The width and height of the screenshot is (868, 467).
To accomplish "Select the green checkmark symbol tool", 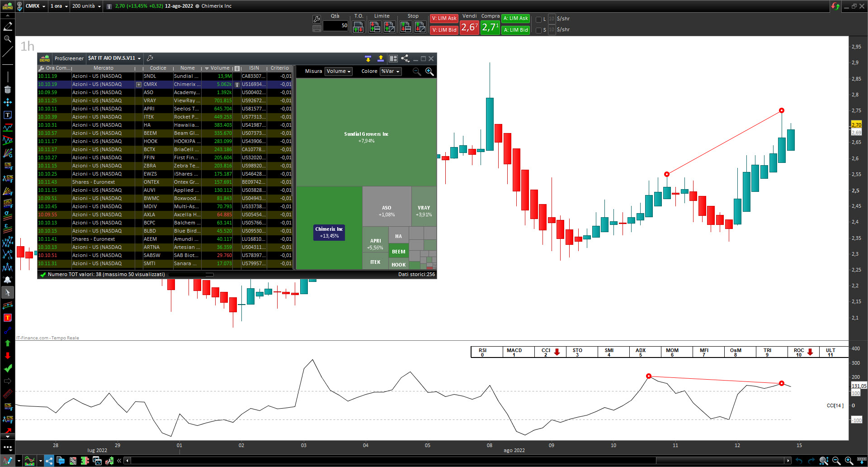I will coord(8,368).
